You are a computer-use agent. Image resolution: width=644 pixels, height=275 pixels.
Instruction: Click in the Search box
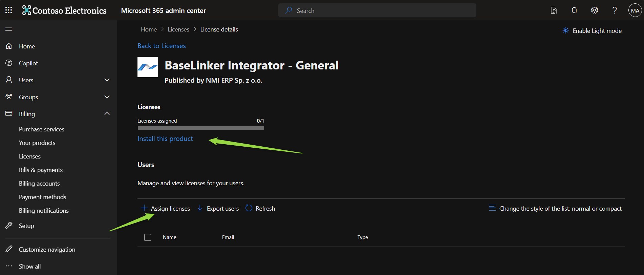coord(377,10)
